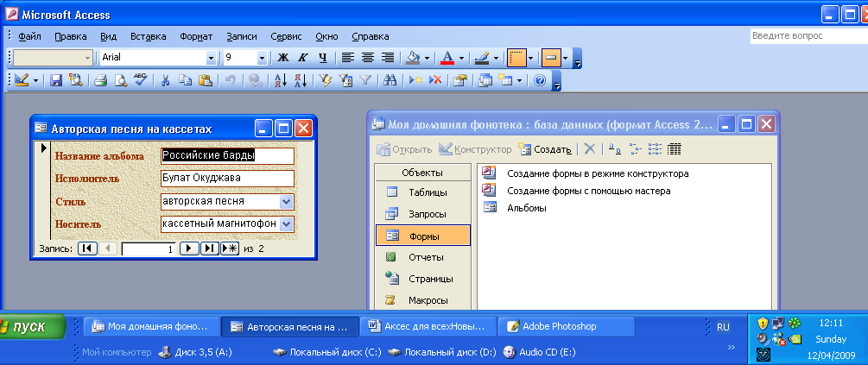This screenshot has width=868, height=365.
Task: Switch to small icons view in database window
Action: tap(635, 148)
